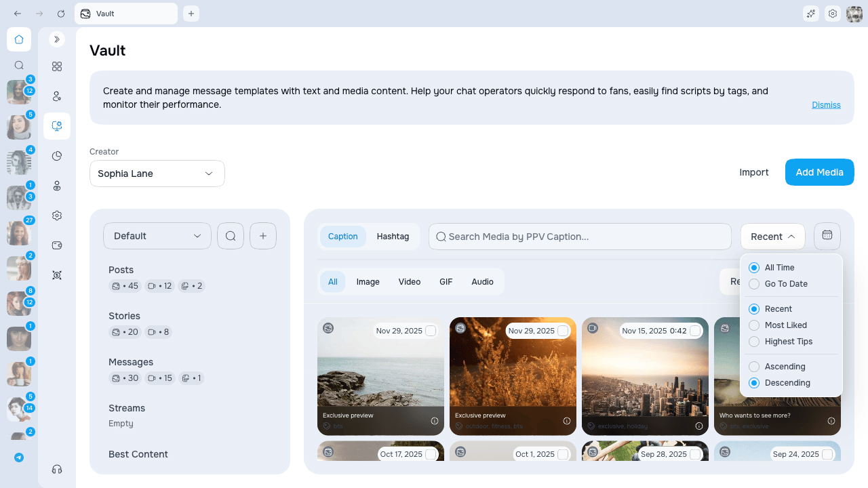
Task: Open the pie chart analytics icon
Action: coord(57,156)
